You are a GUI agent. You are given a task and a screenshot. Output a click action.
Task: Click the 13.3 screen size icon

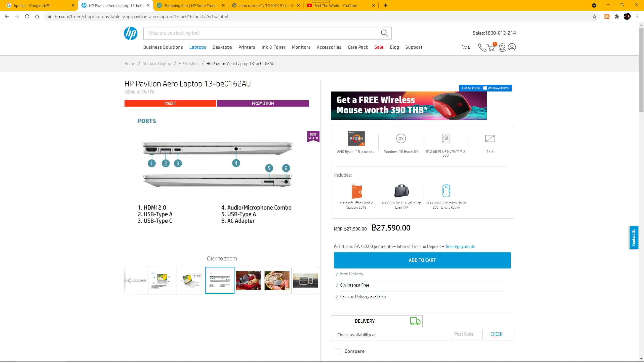point(490,139)
